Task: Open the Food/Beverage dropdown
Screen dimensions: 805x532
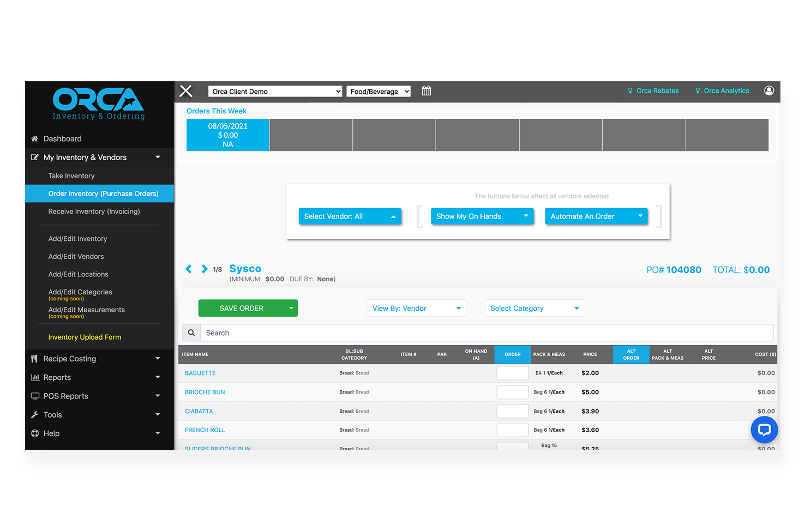Action: [379, 92]
